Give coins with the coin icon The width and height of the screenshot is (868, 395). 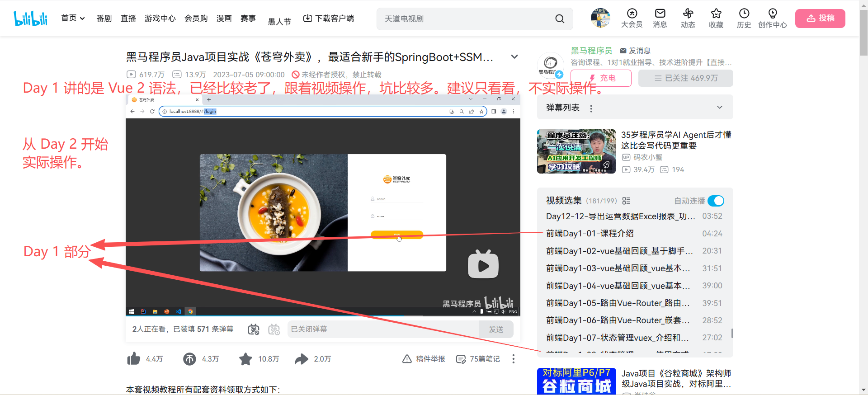[x=189, y=359]
